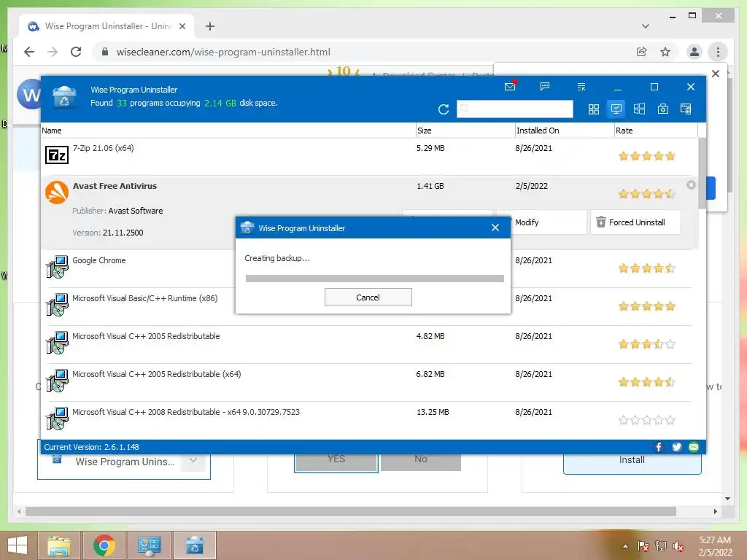Viewport: 747px width, 560px height.
Task: Open Chrome three-dot menu
Action: [x=718, y=52]
